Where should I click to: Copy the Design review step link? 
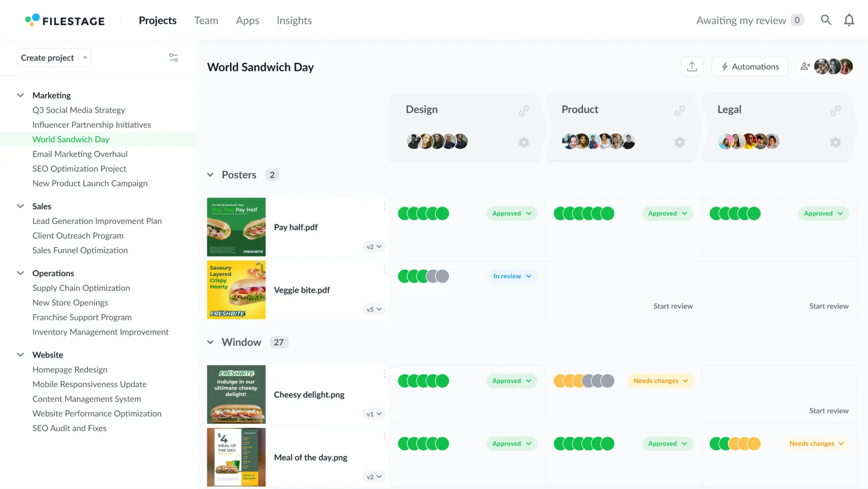pyautogui.click(x=524, y=111)
